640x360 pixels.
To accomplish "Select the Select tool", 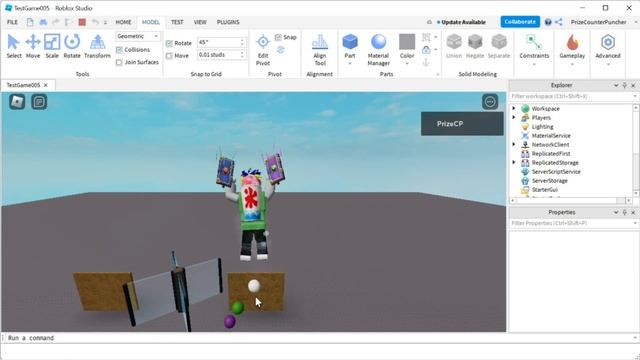I will [13, 46].
